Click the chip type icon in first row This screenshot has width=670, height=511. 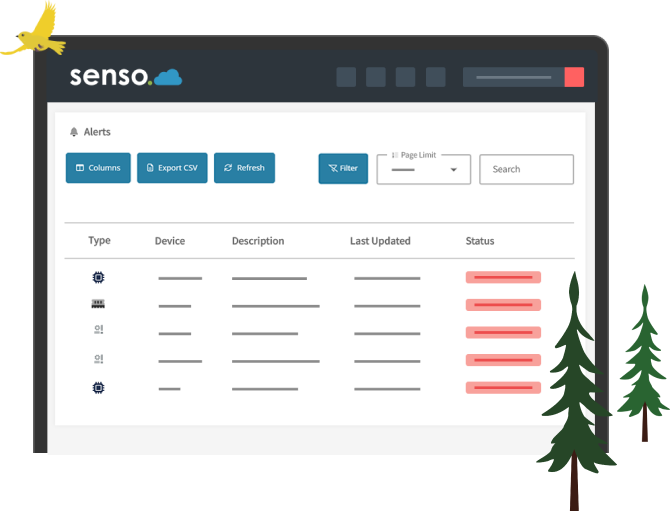pos(98,277)
